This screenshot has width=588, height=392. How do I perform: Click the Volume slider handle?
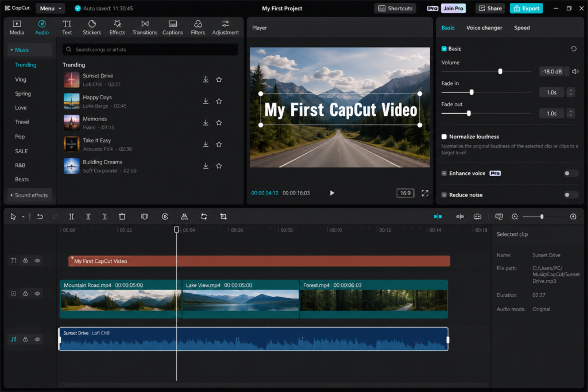coord(500,71)
